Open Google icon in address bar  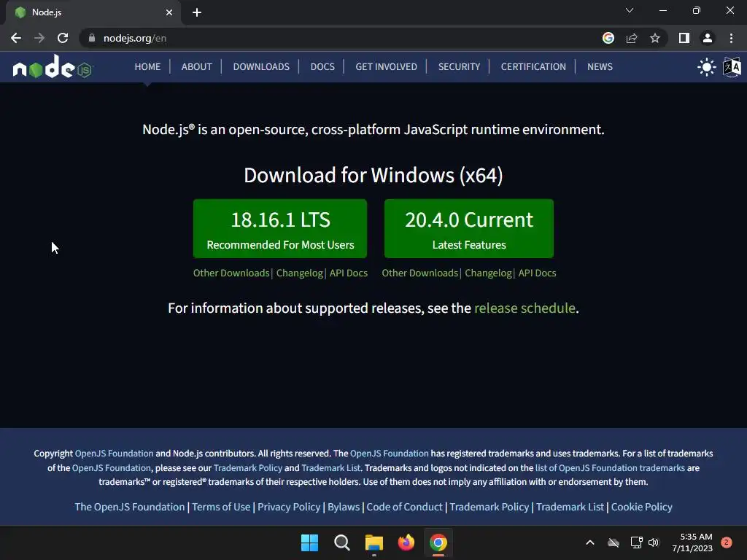608,38
